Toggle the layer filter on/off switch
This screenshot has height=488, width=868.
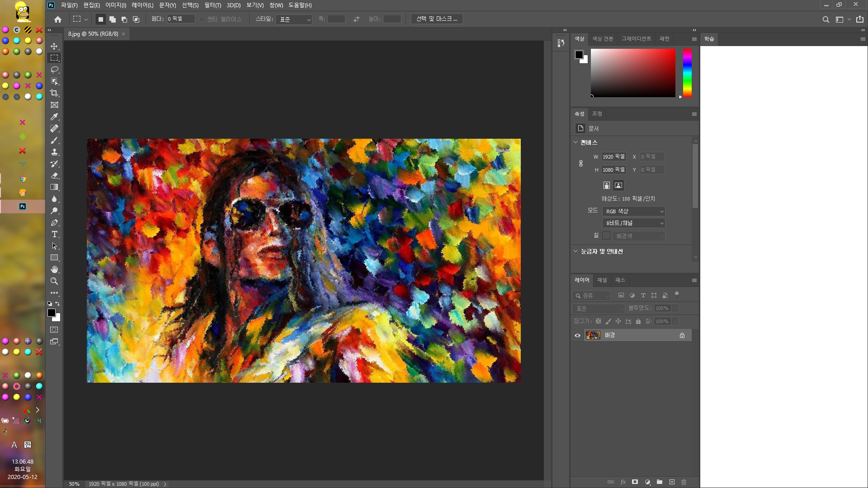point(677,295)
